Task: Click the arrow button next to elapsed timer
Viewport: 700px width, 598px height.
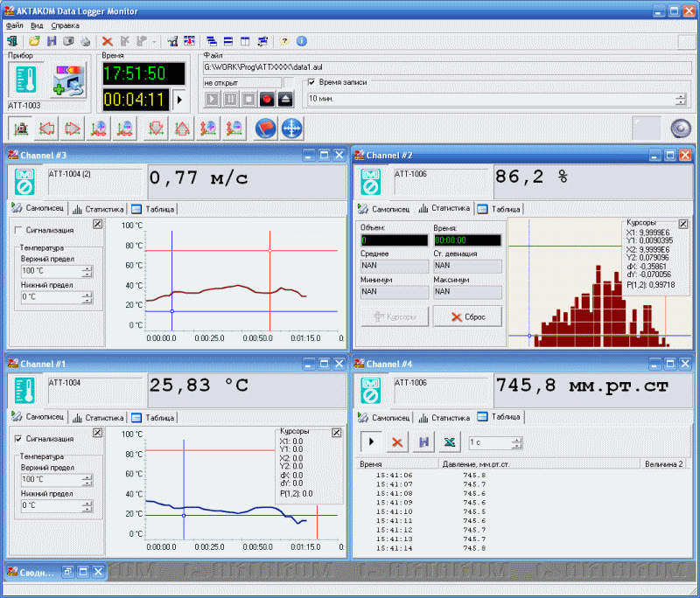Action: 179,100
